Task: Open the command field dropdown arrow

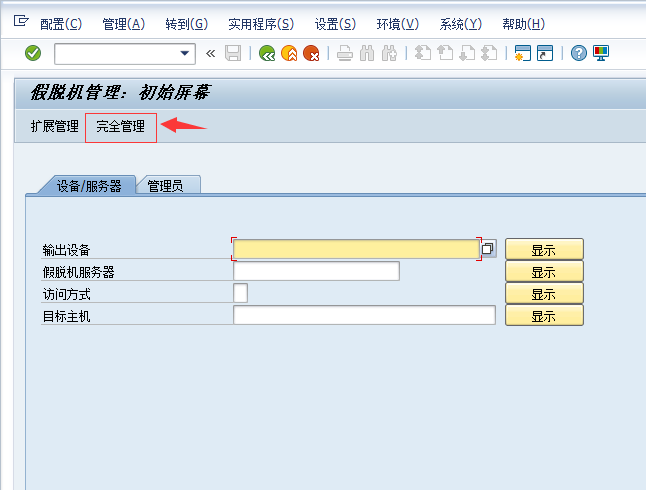Action: (x=185, y=54)
